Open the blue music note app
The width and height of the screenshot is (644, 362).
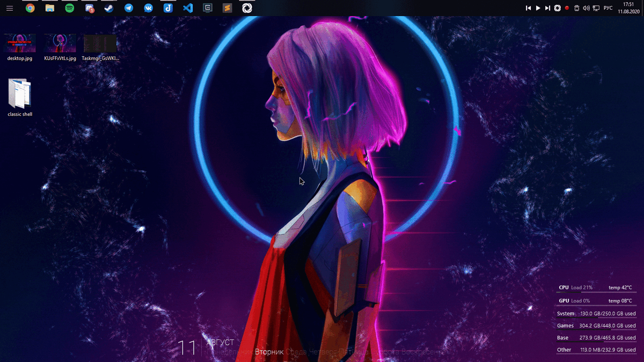tap(168, 8)
